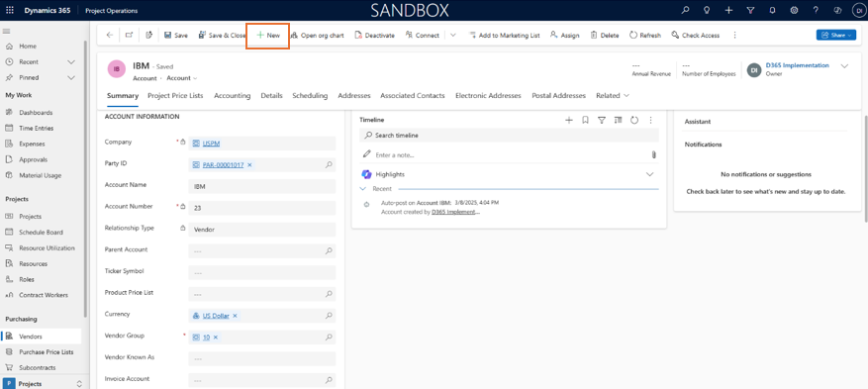
Task: Switch to the Project Price Lists tab
Action: click(175, 95)
